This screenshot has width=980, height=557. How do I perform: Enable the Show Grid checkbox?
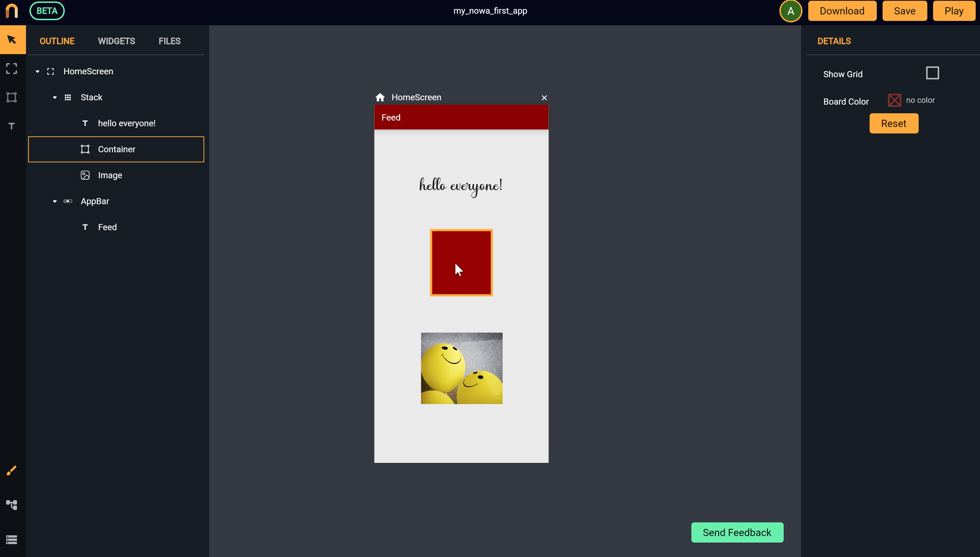click(x=932, y=73)
